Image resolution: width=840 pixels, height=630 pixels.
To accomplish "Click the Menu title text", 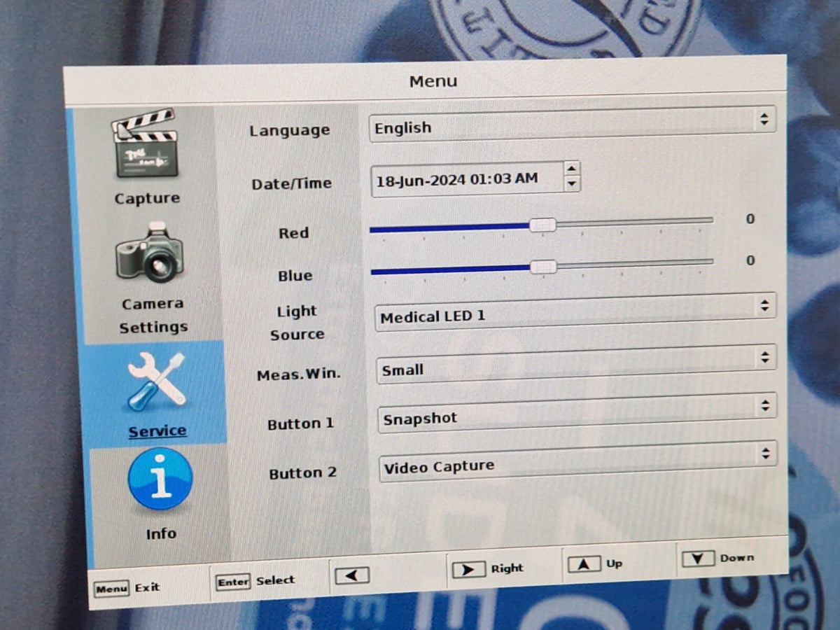I will 433,81.
